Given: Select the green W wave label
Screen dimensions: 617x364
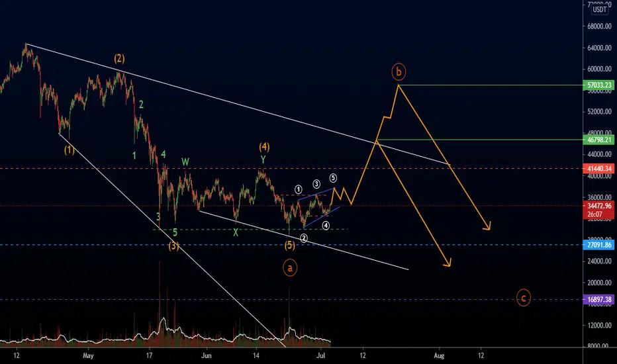Looking at the screenshot, I should pyautogui.click(x=185, y=161).
